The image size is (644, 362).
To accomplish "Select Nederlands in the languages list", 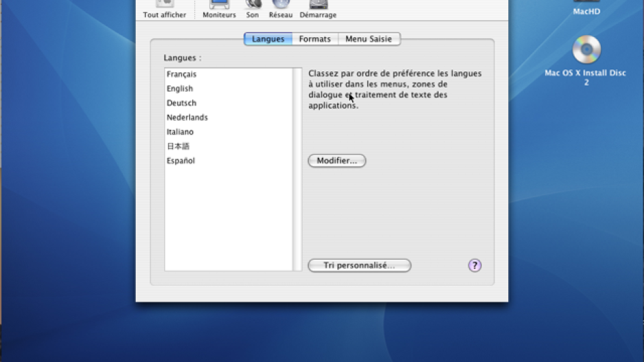I will point(229,117).
